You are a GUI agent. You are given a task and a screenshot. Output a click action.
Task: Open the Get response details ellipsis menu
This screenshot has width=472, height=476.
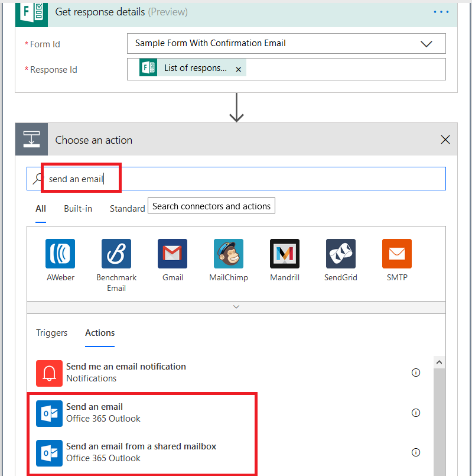tap(441, 12)
